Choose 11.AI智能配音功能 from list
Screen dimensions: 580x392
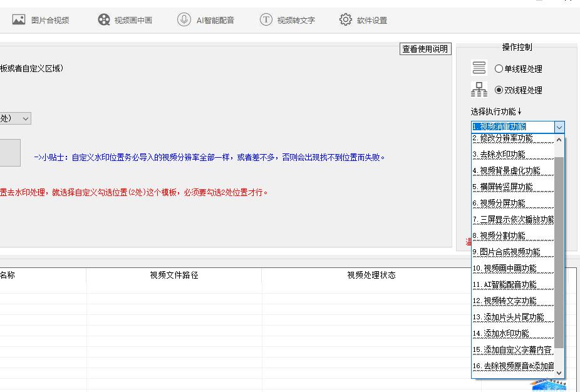(513, 284)
